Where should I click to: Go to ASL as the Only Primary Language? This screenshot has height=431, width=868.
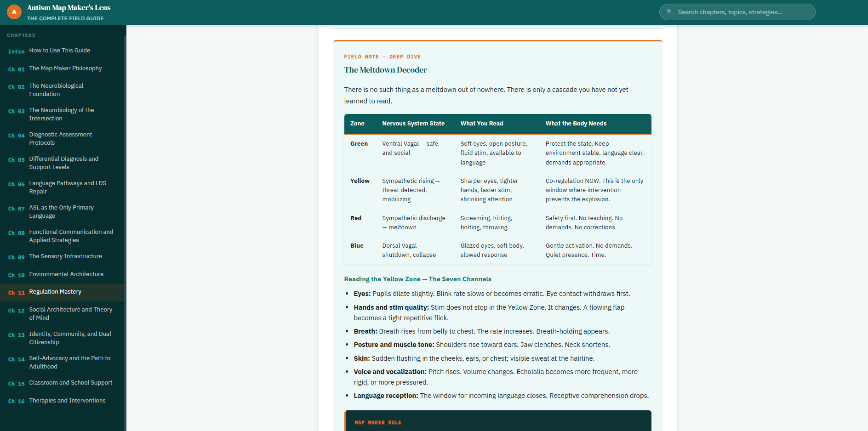[62, 212]
